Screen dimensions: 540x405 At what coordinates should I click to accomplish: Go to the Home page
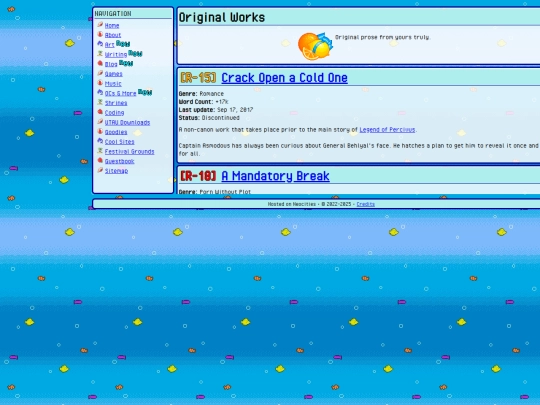tap(112, 25)
